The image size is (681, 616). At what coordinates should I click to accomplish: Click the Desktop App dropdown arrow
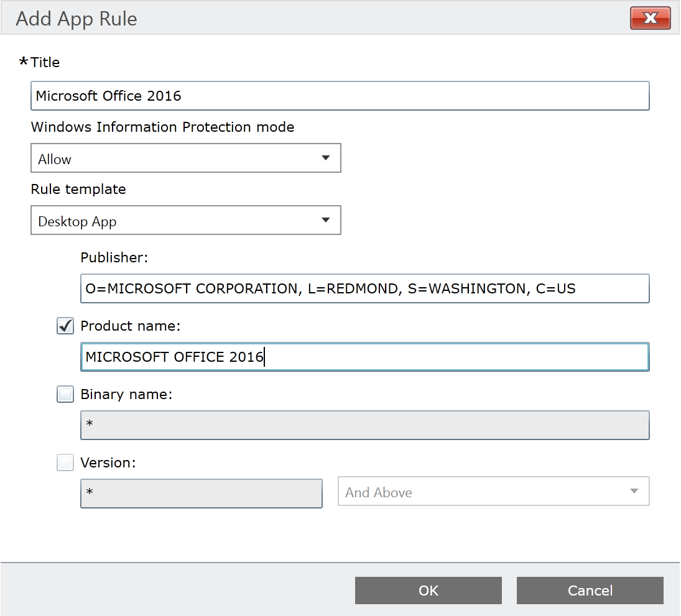point(326,220)
